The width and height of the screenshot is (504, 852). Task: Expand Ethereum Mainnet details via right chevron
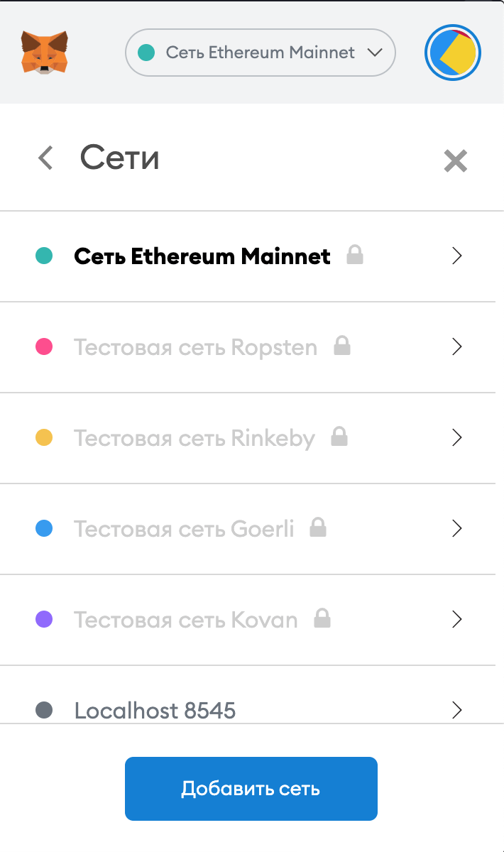pyautogui.click(x=457, y=256)
